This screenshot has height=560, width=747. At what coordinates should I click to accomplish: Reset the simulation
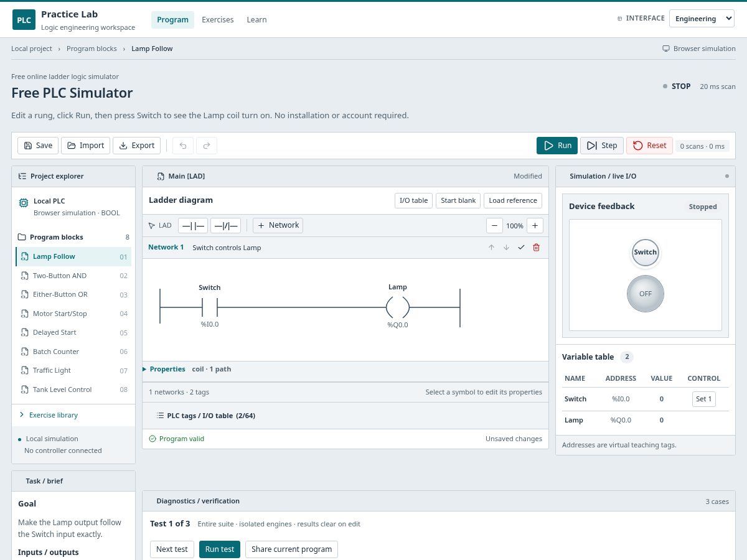pyautogui.click(x=649, y=146)
